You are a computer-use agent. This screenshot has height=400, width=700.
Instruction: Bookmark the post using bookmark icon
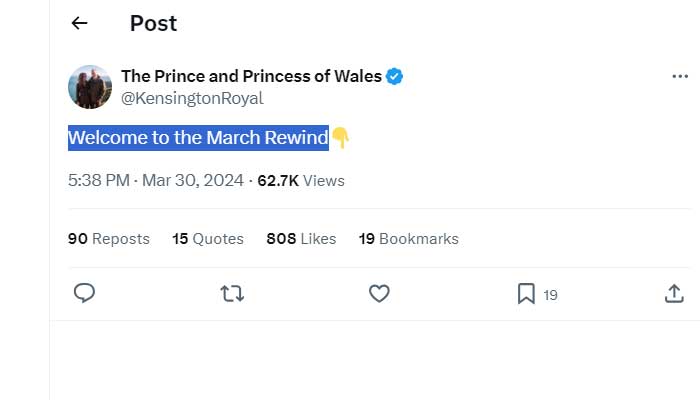click(x=526, y=293)
